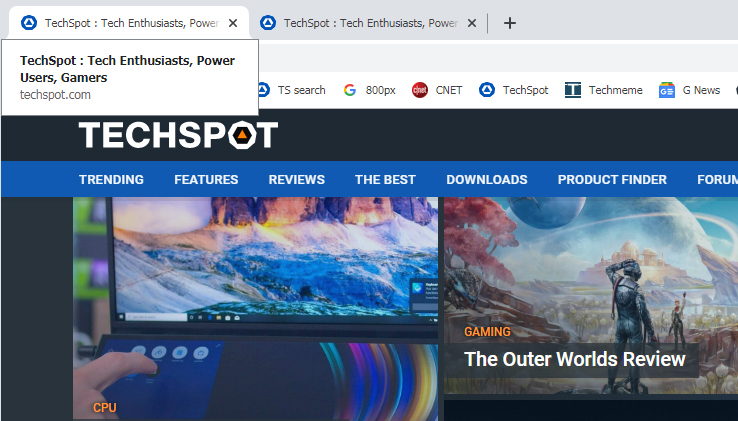Click the second tab's TechSpot favicon

[x=268, y=23]
